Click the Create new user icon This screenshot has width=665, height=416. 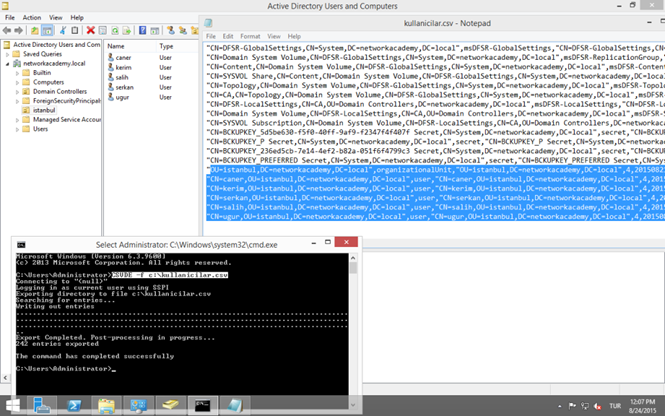coord(170,31)
